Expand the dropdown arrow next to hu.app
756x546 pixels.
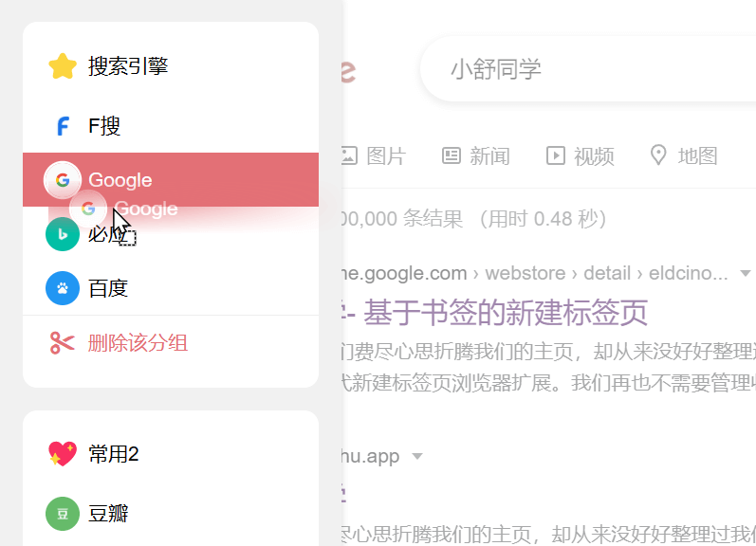point(416,457)
